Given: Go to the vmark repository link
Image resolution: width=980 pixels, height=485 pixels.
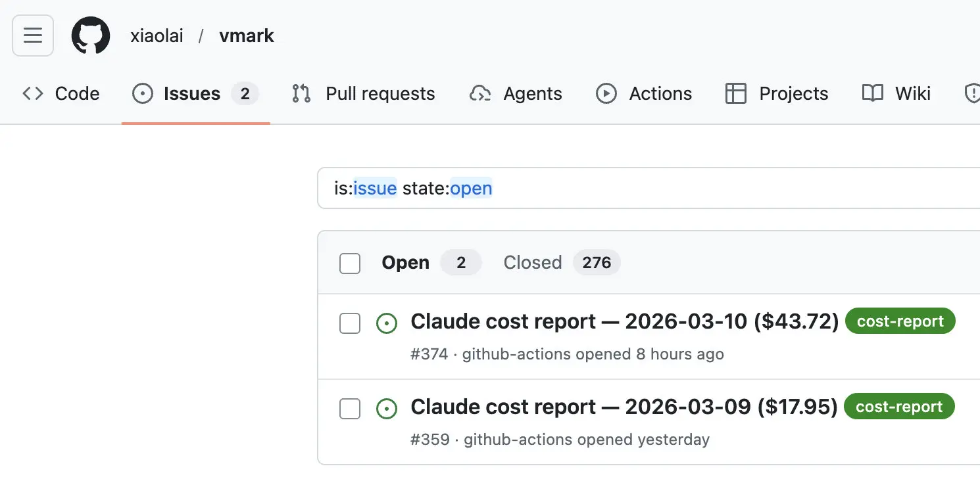Looking at the screenshot, I should pyautogui.click(x=247, y=35).
